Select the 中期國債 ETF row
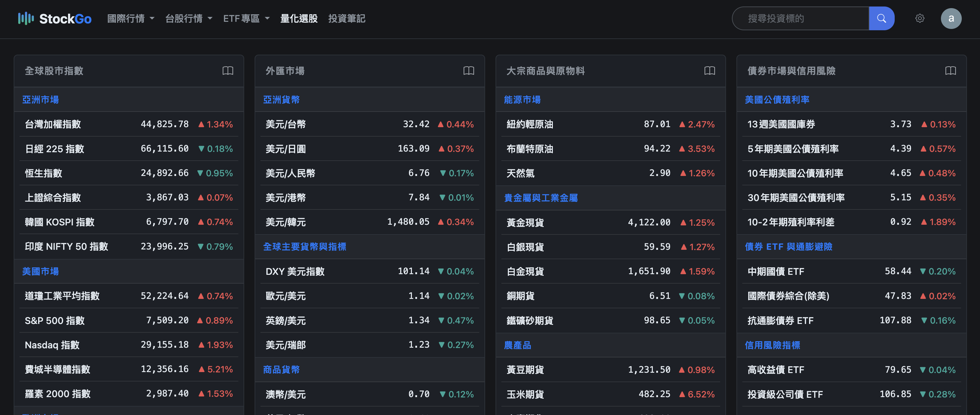 click(851, 271)
